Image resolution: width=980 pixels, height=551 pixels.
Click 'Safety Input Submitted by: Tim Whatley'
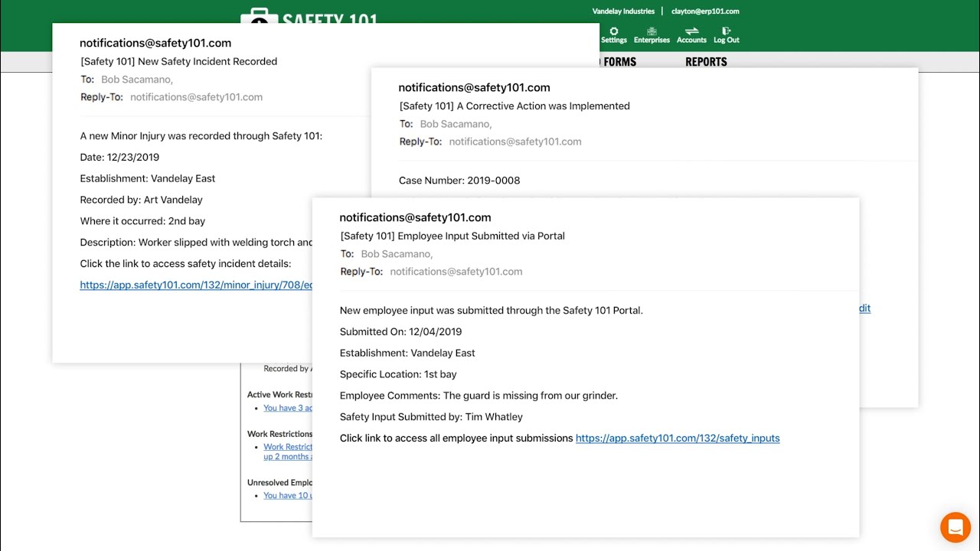431,417
